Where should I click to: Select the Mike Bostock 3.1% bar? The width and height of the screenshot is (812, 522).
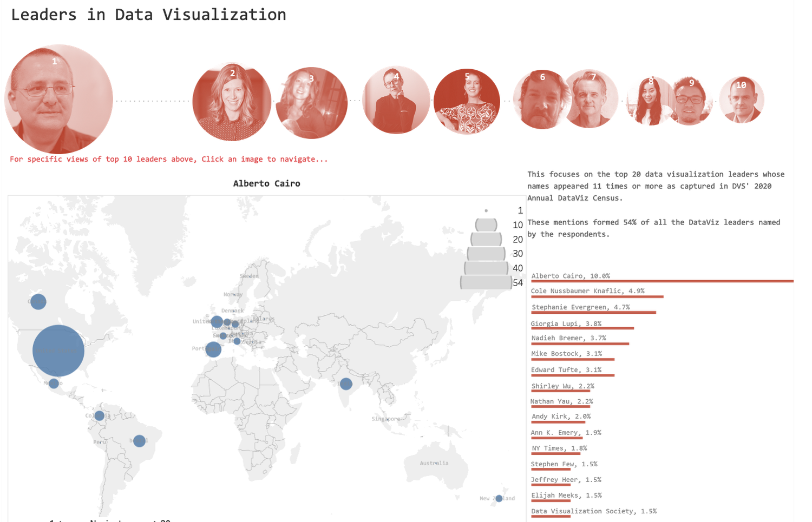pyautogui.click(x=571, y=360)
